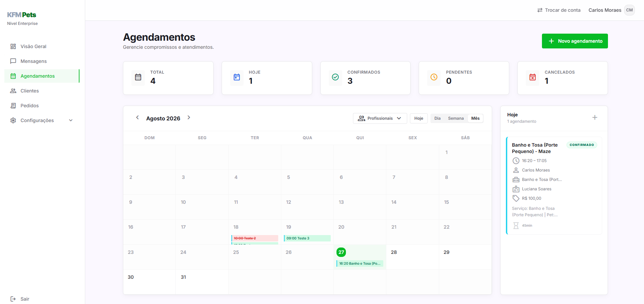This screenshot has width=644, height=304.
Task: Click Luciana Soares in appointment card
Action: (537, 189)
